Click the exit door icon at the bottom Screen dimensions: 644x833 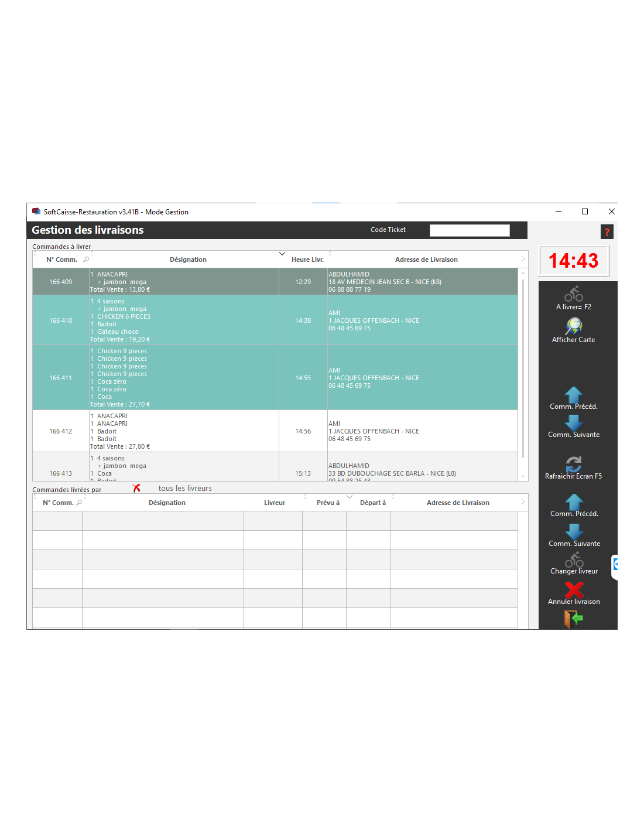pyautogui.click(x=573, y=619)
